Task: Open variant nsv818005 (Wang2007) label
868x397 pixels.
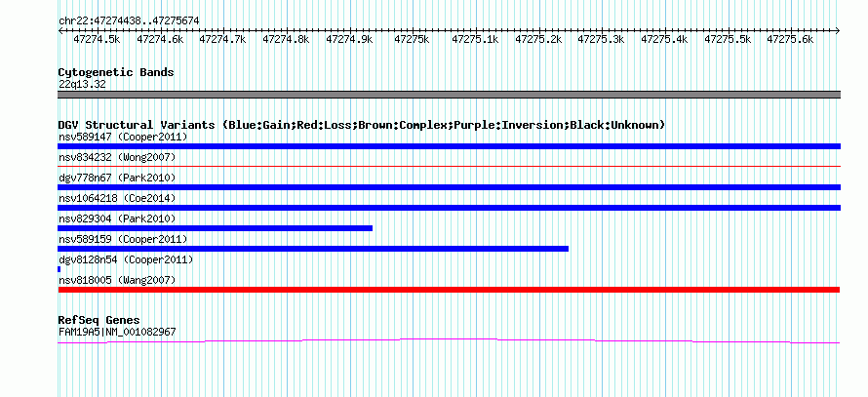Action: coord(117,280)
